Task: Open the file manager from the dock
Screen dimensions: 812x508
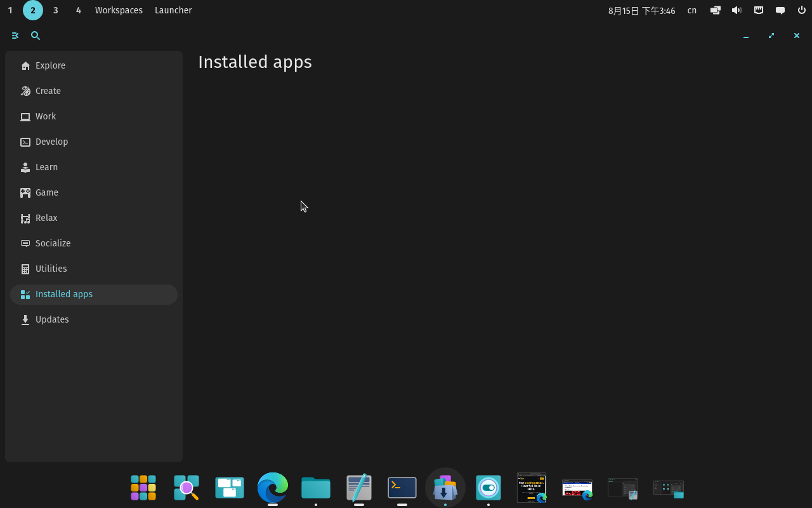Action: click(316, 488)
